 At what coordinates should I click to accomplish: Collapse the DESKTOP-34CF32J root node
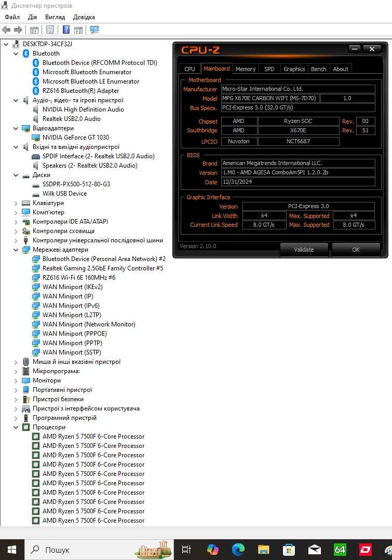tap(6, 44)
